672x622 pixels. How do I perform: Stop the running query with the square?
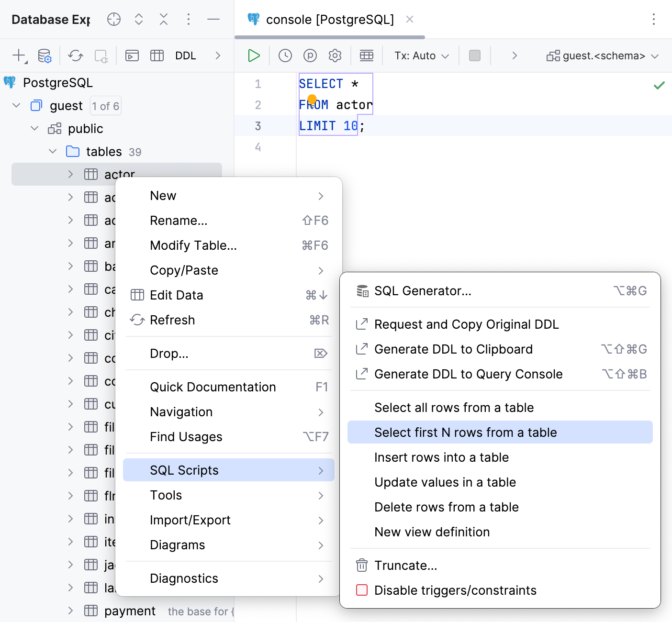tap(474, 56)
